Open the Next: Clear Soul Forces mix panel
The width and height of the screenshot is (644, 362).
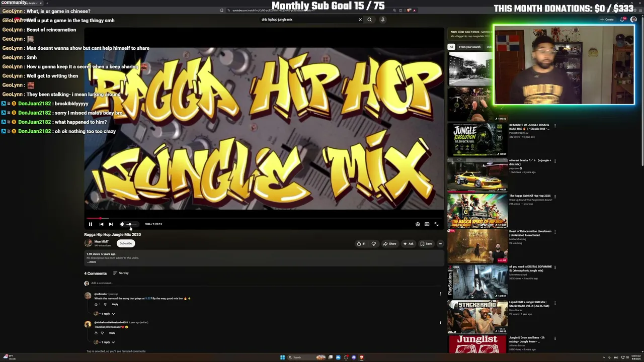(470, 34)
